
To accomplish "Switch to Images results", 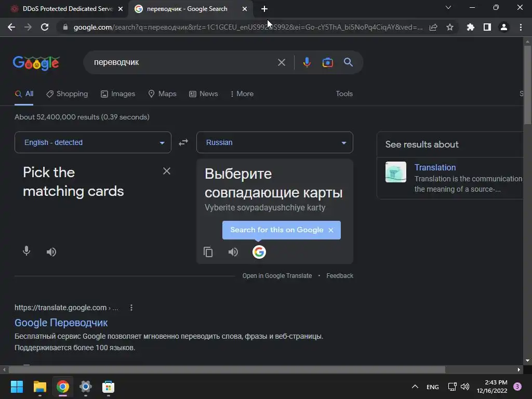I will tap(118, 94).
